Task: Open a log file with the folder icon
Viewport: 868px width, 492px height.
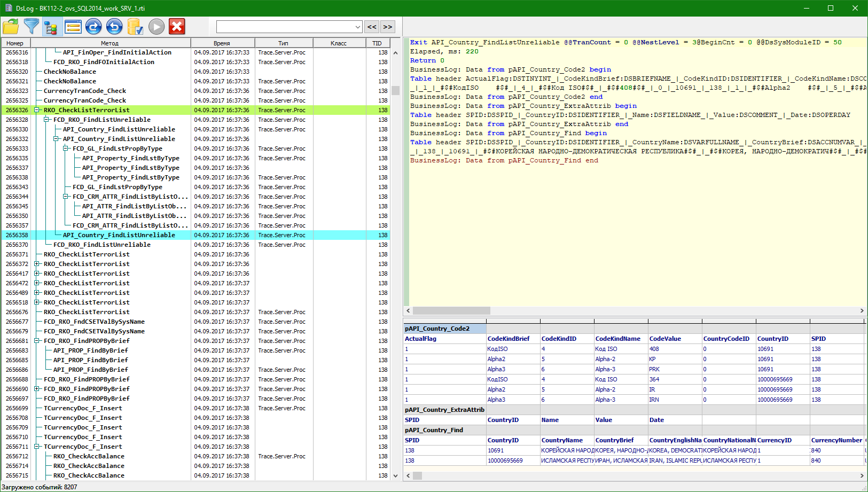Action: pyautogui.click(x=11, y=26)
